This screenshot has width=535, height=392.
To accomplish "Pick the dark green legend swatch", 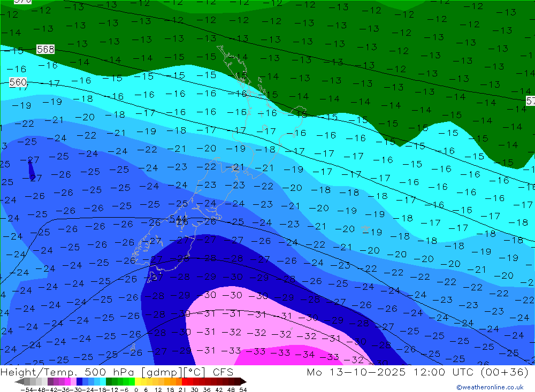I will (x=109, y=382).
